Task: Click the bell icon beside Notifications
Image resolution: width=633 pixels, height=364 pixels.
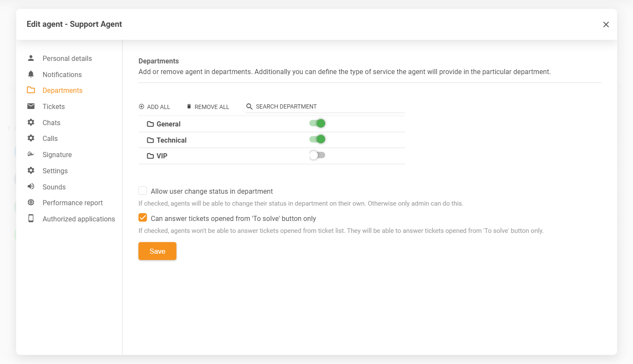Action: click(31, 74)
